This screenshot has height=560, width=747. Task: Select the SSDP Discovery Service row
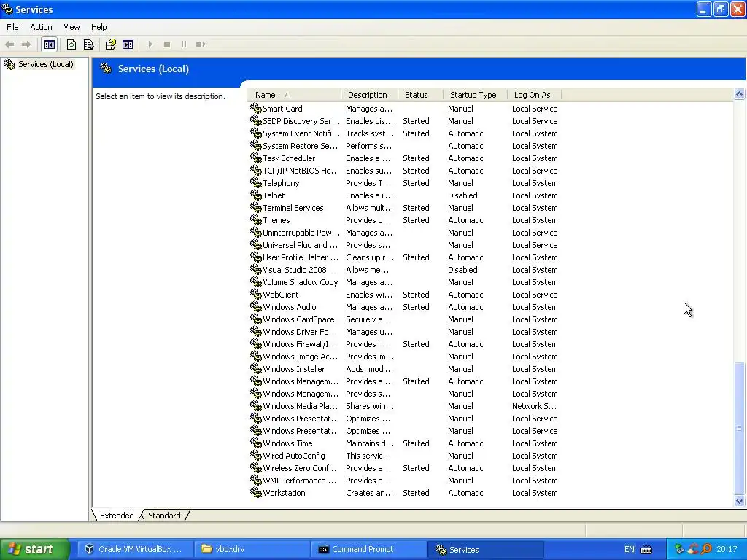[404, 121]
